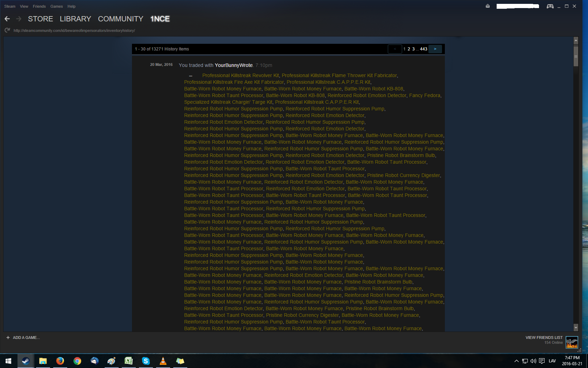Click View Friends List

click(544, 338)
